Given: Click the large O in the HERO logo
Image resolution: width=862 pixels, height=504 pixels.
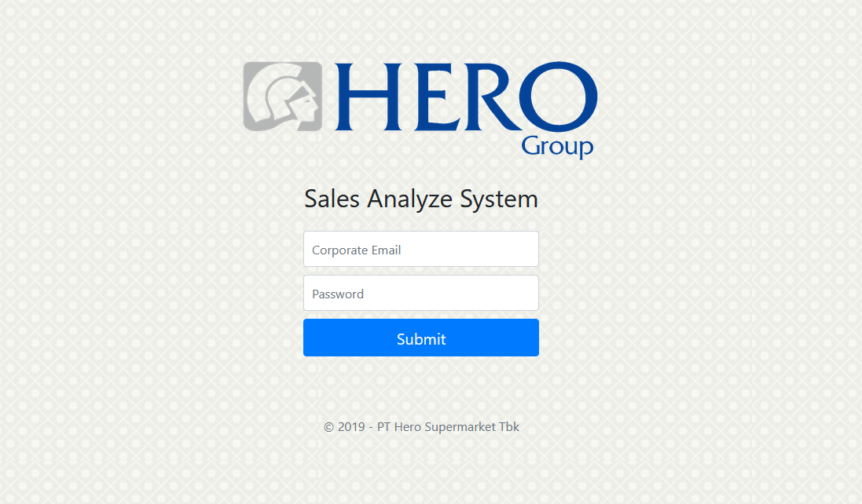Looking at the screenshot, I should pyautogui.click(x=559, y=97).
